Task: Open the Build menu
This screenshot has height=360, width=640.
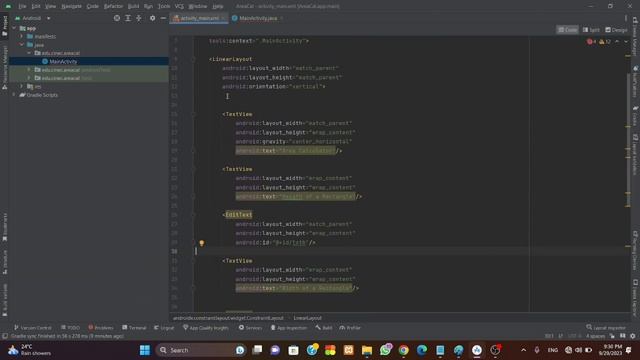Action: [x=133, y=6]
